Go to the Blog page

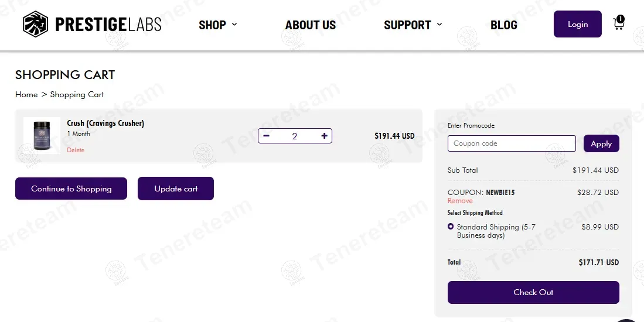pyautogui.click(x=504, y=25)
